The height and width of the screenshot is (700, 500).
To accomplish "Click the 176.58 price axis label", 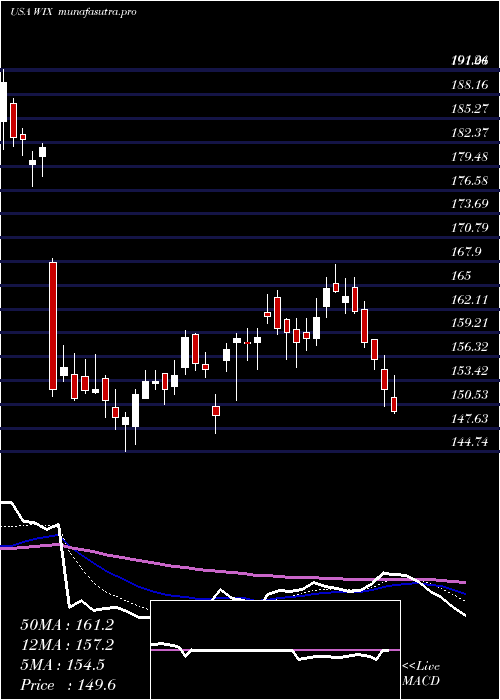I will (470, 180).
